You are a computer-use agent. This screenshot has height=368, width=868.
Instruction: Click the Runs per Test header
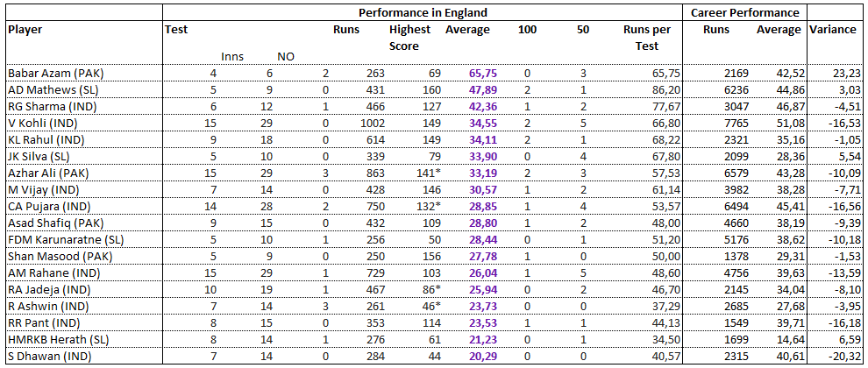click(x=646, y=39)
